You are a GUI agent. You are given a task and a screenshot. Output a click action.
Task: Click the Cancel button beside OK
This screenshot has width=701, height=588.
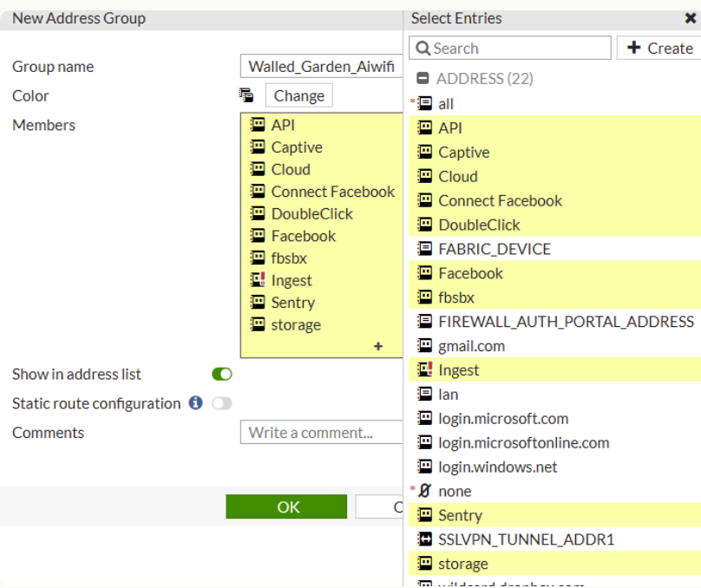pyautogui.click(x=379, y=506)
